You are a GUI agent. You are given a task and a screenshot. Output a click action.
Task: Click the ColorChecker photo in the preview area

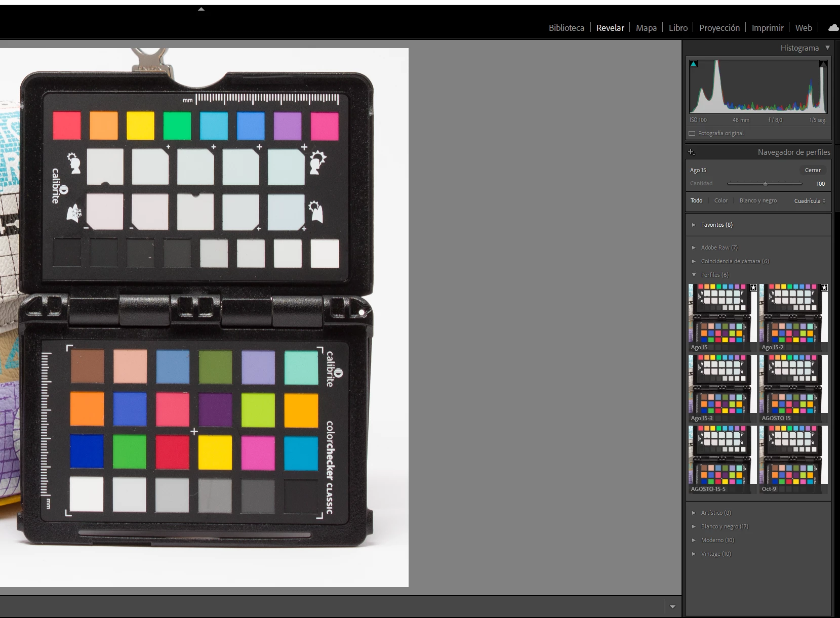pos(204,317)
